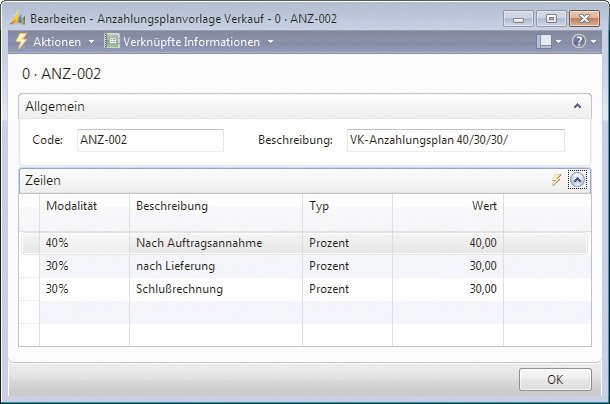This screenshot has height=404, width=610.
Task: Expand the Aktionen dropdown arrow
Action: (x=91, y=42)
